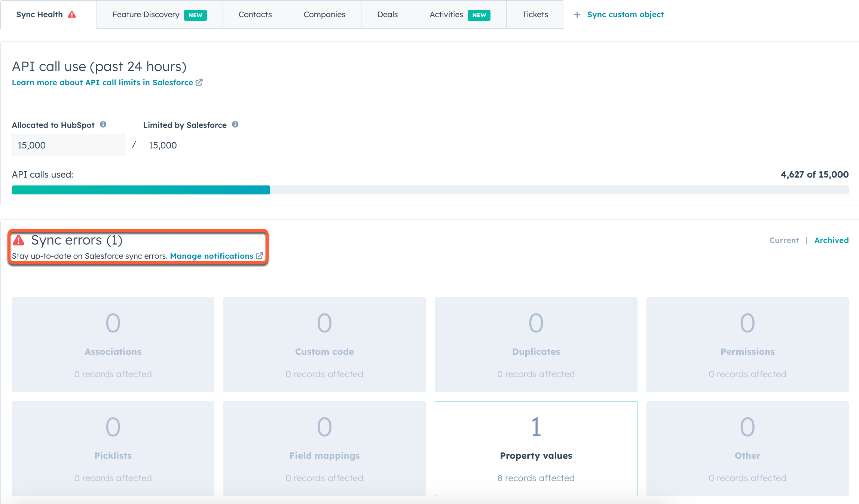Select the Tickets tab
The image size is (859, 504).
535,14
